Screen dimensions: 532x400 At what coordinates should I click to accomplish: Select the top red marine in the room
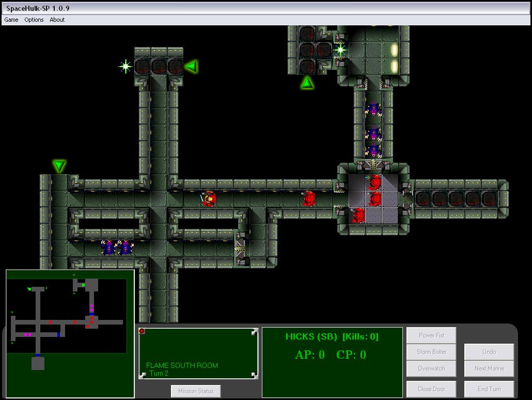374,182
